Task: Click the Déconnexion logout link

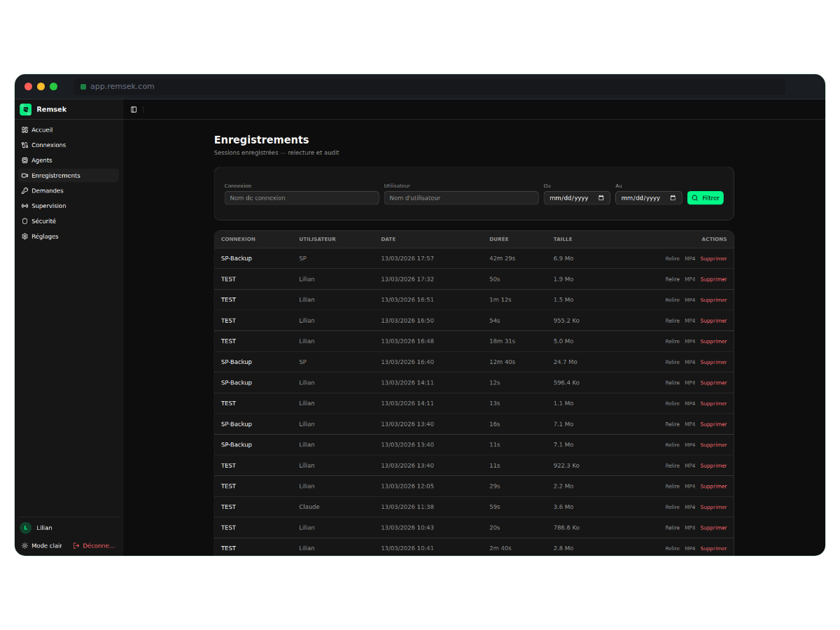Action: coord(94,545)
